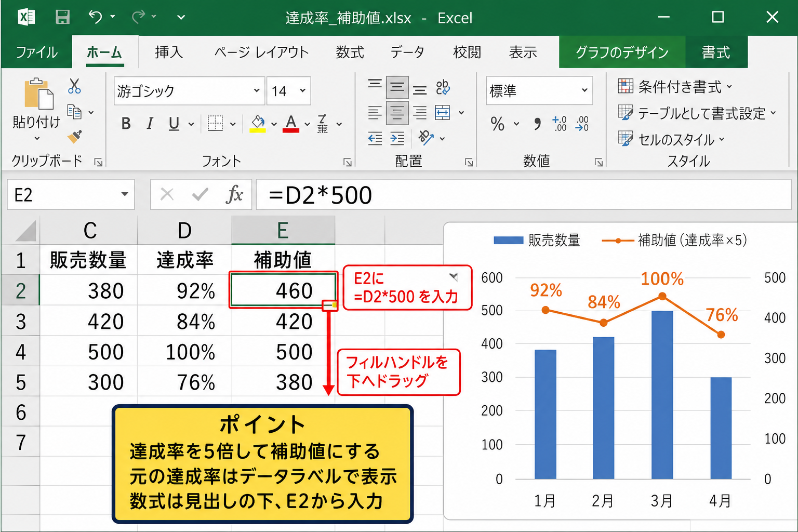Open the 標準 number format dropdown

[584, 90]
